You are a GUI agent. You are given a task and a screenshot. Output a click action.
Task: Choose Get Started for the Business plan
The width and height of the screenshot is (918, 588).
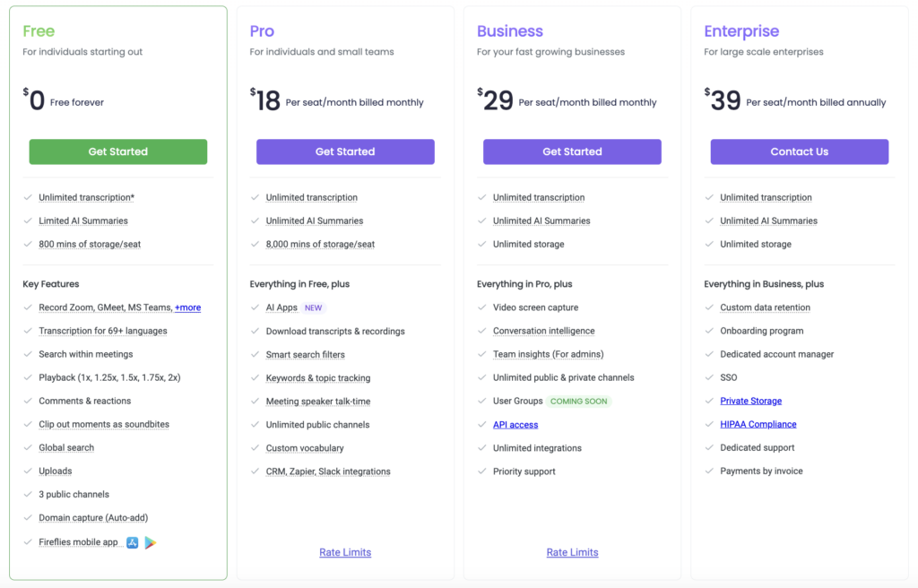(572, 151)
